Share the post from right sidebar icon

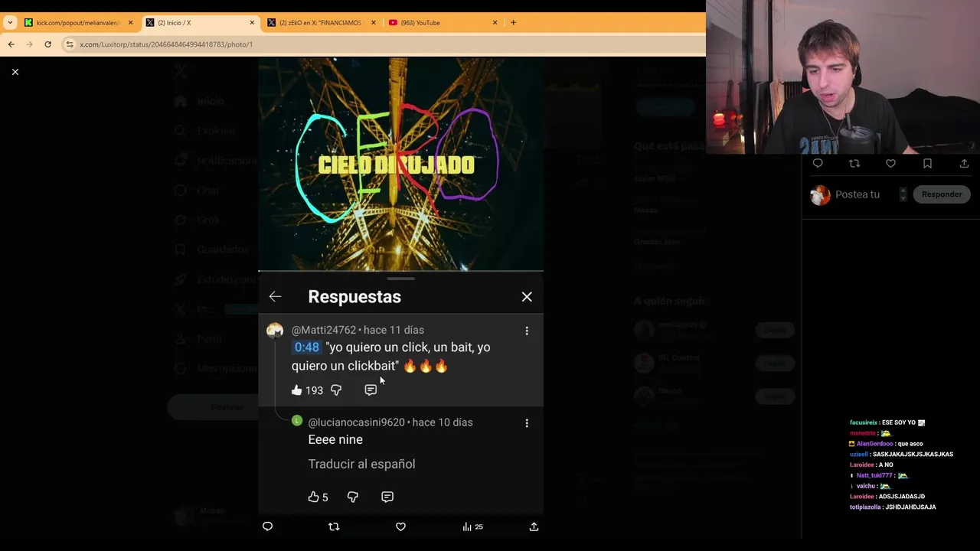coord(964,163)
